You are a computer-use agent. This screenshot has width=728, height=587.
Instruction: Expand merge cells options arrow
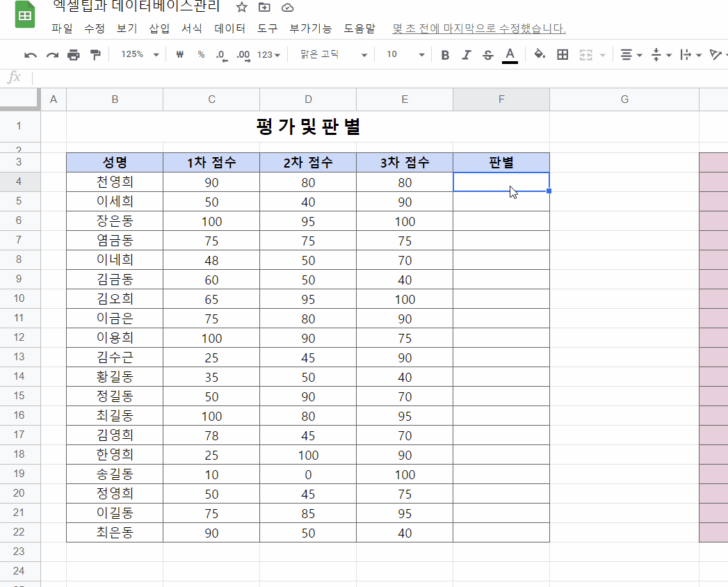(x=602, y=55)
